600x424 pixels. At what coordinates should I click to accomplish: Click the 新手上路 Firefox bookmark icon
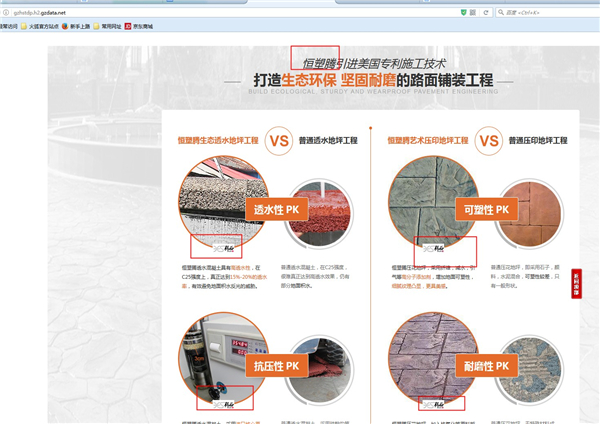(64, 27)
